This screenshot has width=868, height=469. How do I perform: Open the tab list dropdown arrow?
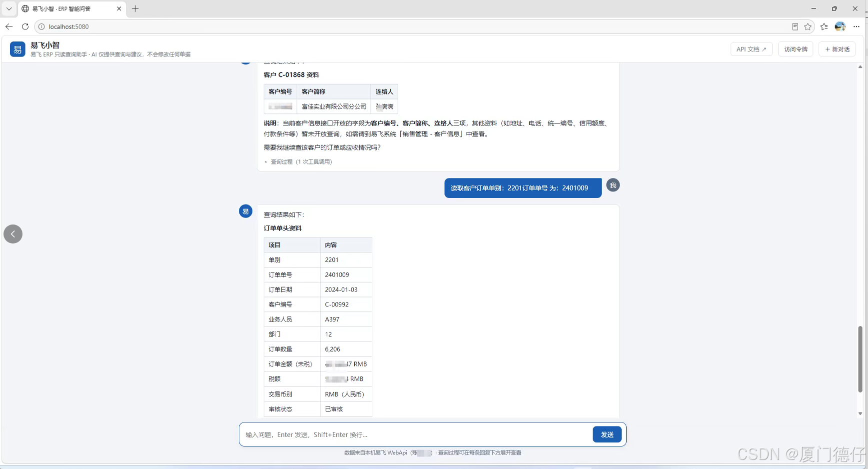point(9,8)
